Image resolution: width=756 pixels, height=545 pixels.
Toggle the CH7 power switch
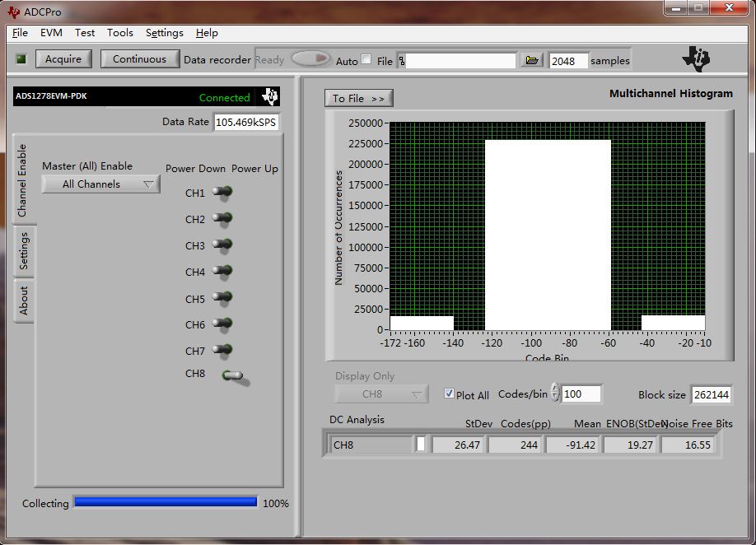click(222, 351)
